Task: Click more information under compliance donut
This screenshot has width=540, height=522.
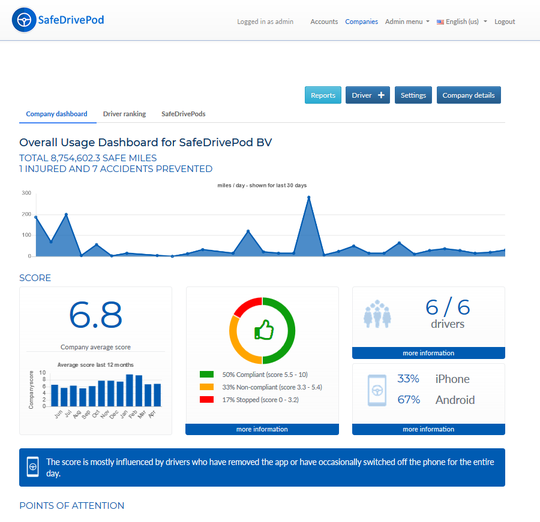Action: [262, 429]
